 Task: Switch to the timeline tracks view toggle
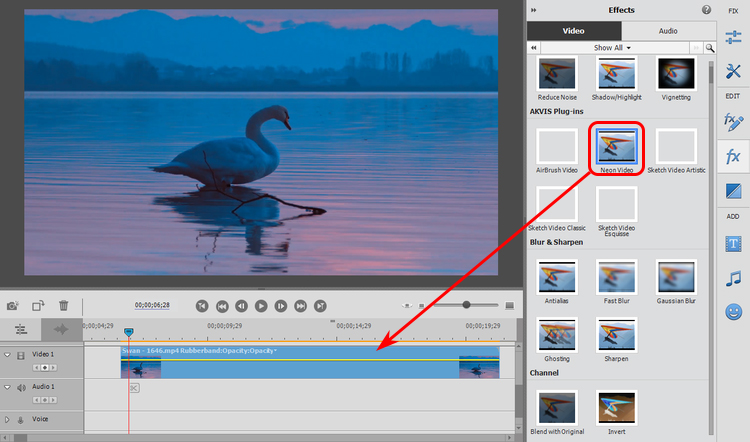click(21, 329)
